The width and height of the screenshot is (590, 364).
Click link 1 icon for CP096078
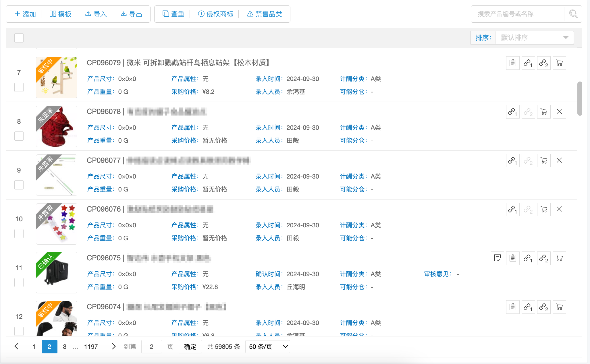point(513,112)
